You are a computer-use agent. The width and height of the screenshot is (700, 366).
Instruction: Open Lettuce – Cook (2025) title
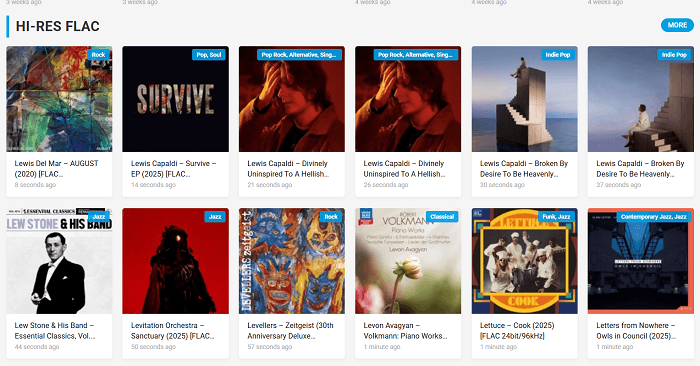(x=517, y=331)
